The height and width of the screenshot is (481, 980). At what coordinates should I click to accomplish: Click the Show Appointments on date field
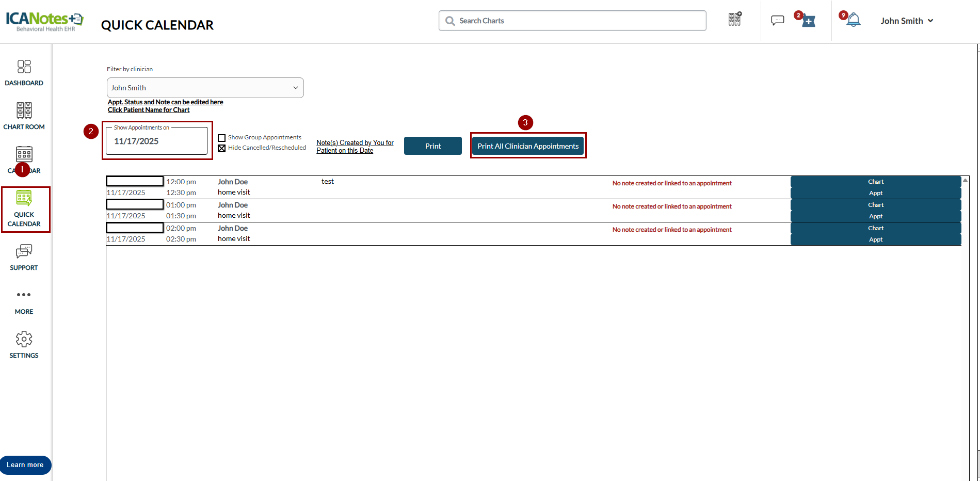pos(156,141)
